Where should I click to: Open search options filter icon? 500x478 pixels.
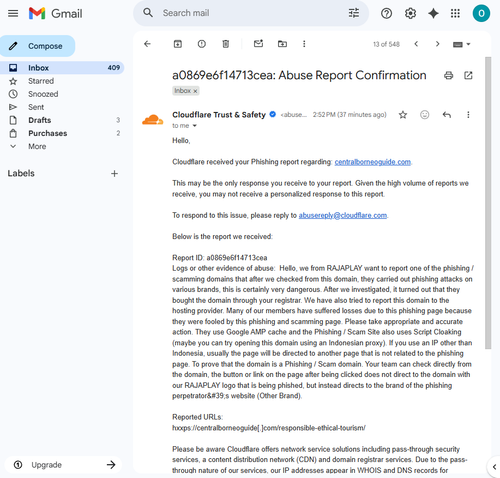(x=354, y=13)
